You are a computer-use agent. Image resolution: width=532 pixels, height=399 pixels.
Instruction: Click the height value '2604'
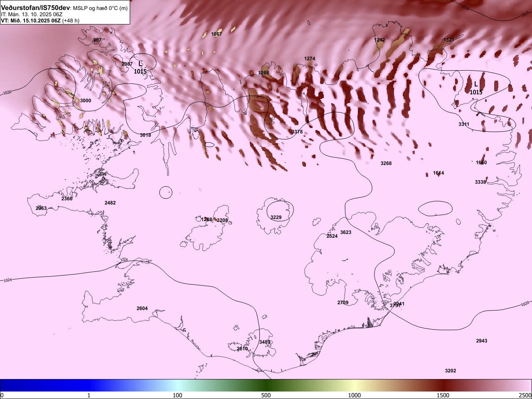(x=142, y=308)
